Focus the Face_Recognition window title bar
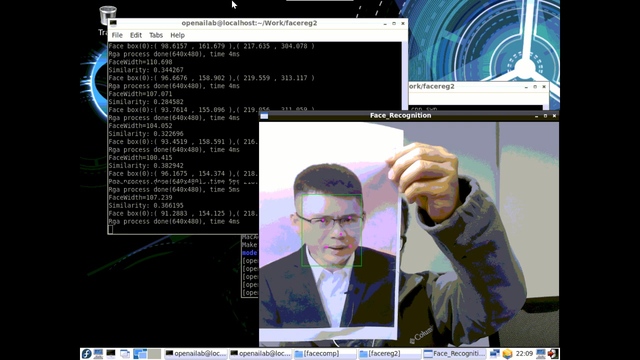Screen dimensions: 640x360 click(x=400, y=116)
